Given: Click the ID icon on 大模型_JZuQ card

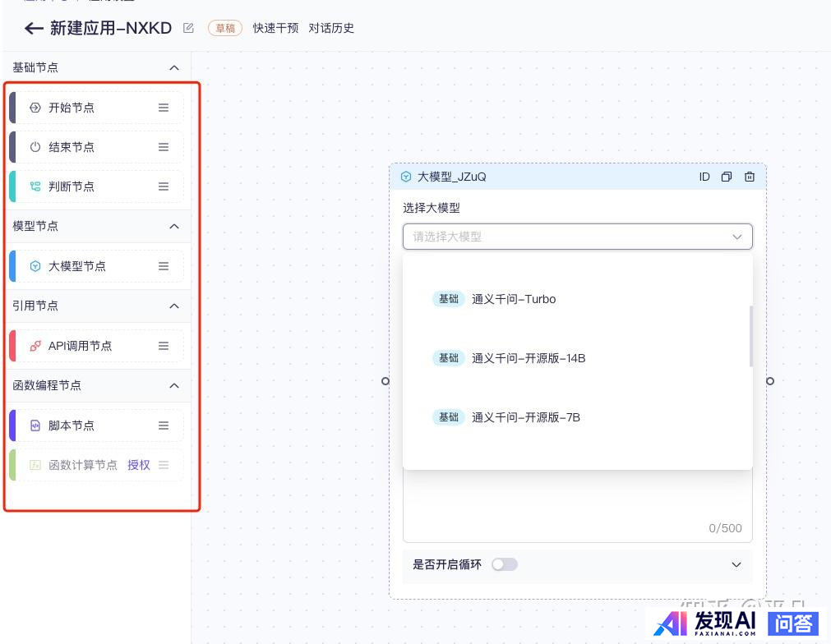Looking at the screenshot, I should click(x=704, y=177).
